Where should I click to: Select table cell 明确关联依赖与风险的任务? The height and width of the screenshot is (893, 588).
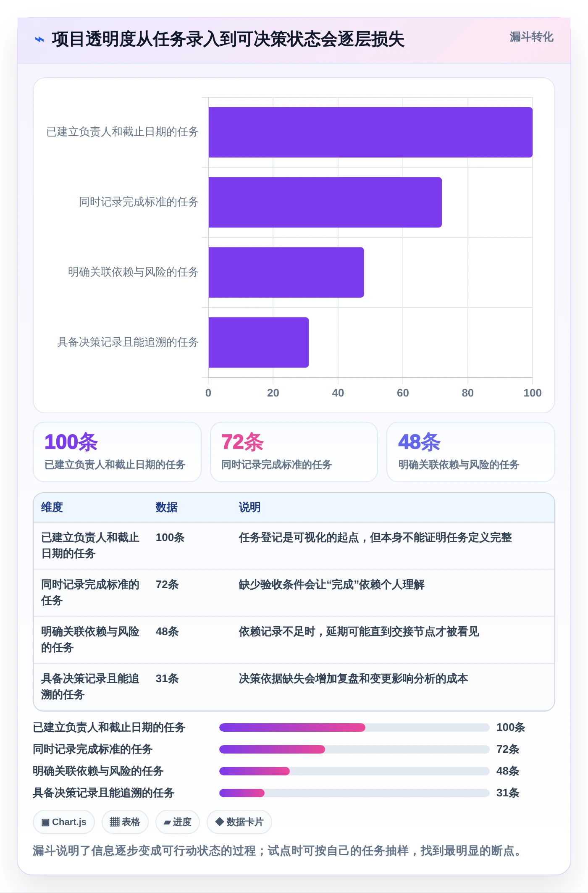(90, 640)
